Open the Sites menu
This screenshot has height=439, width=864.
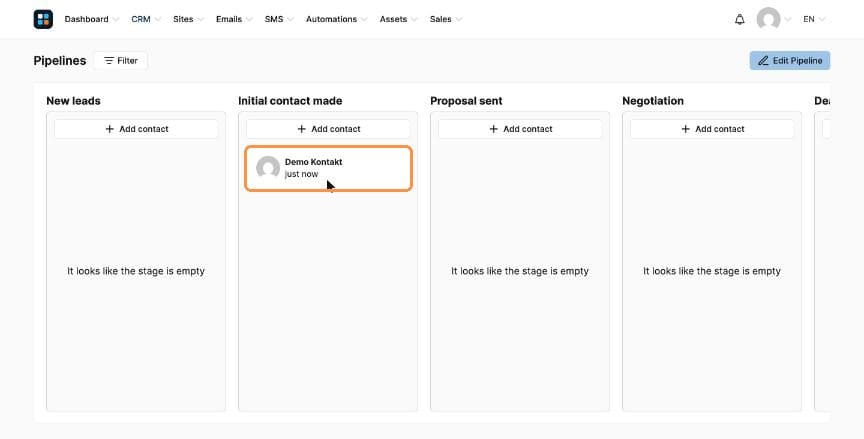click(188, 19)
